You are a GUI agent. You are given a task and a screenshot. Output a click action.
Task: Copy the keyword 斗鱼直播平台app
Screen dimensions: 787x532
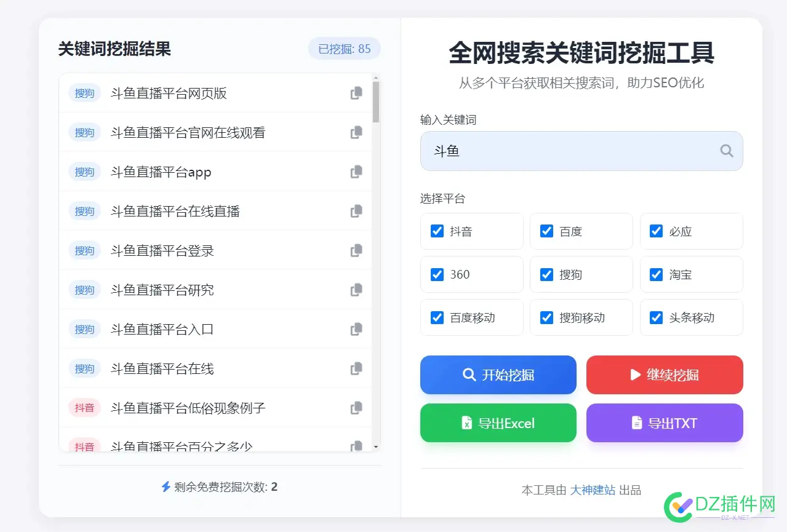click(356, 172)
